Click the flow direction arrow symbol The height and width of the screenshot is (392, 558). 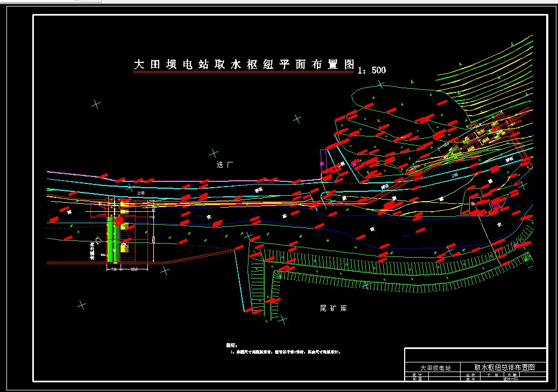(98, 241)
